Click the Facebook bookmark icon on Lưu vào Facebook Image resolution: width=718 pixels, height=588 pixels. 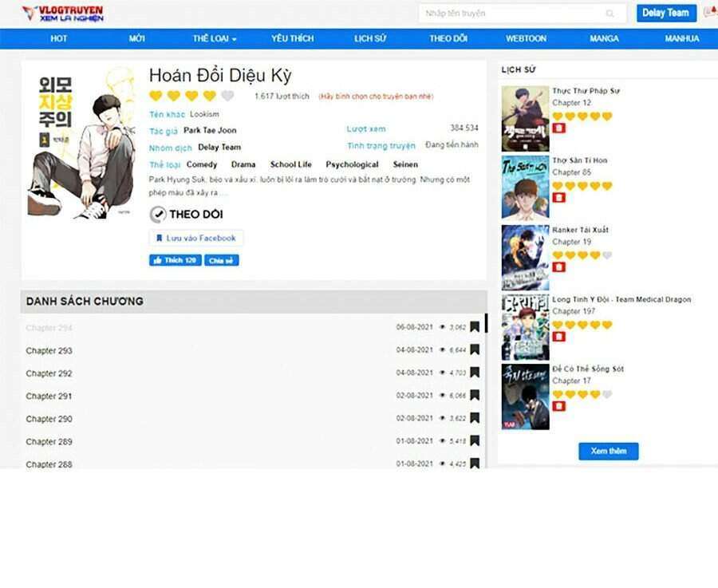click(x=160, y=238)
